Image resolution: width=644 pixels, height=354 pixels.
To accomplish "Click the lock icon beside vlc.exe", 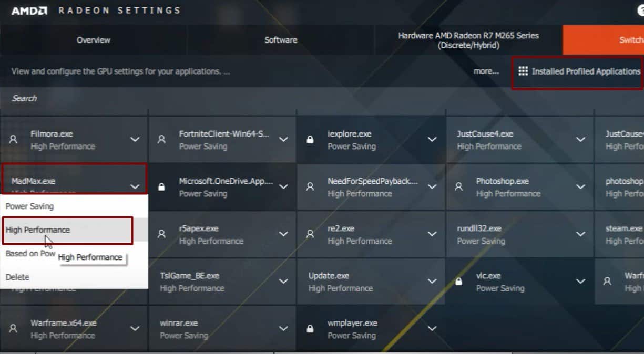I will pyautogui.click(x=459, y=282).
